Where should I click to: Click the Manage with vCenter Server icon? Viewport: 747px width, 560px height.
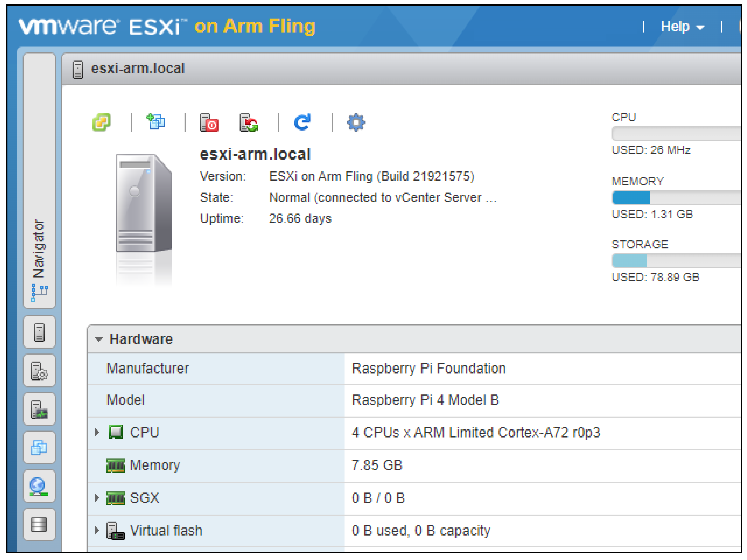[x=102, y=122]
